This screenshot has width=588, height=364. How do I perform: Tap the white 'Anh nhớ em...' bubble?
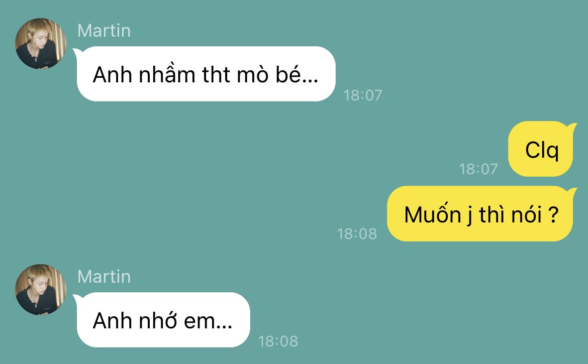163,320
